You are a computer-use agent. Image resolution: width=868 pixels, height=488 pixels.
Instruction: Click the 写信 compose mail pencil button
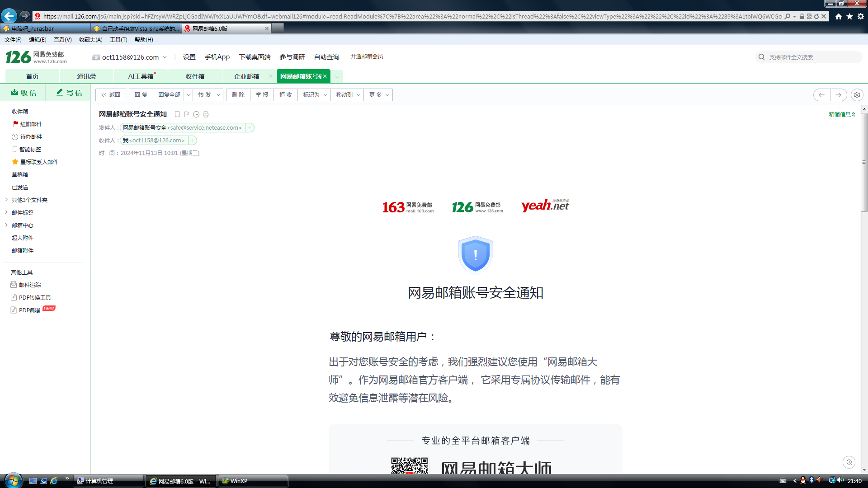(x=69, y=93)
